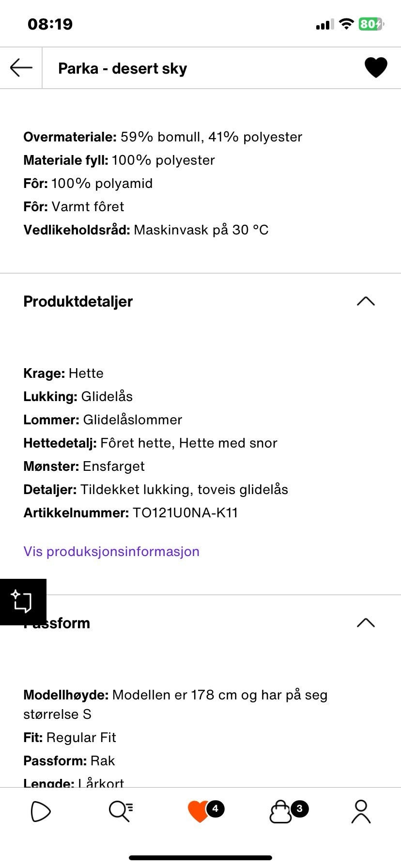
Task: Tap the Parka - desert sky title
Action: (123, 68)
